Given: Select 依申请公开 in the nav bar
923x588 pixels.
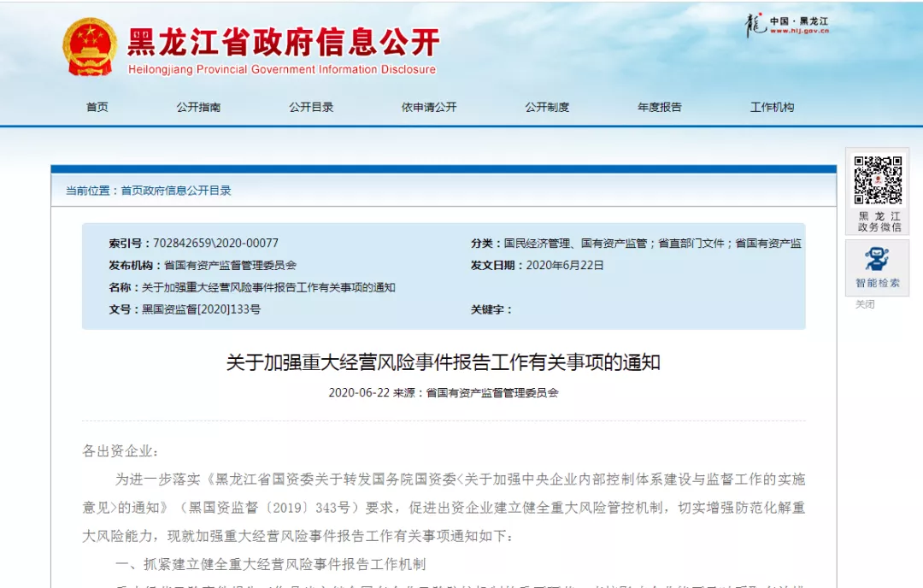Looking at the screenshot, I should 429,107.
